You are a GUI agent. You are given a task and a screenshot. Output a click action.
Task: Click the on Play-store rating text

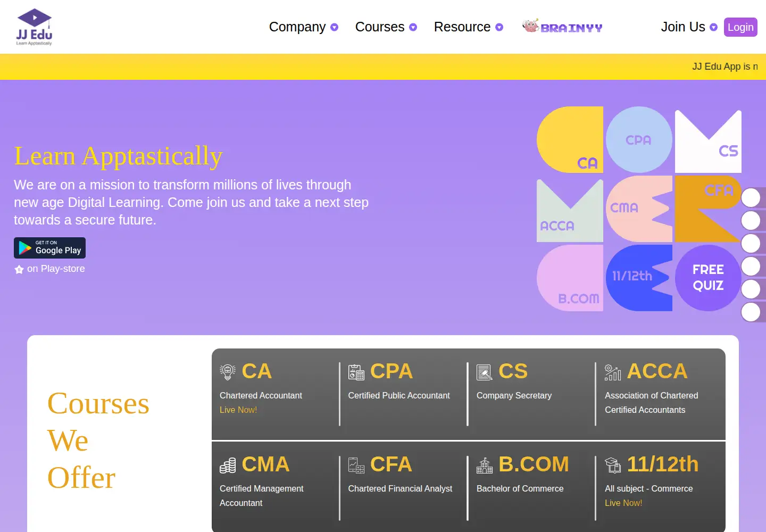pyautogui.click(x=56, y=269)
